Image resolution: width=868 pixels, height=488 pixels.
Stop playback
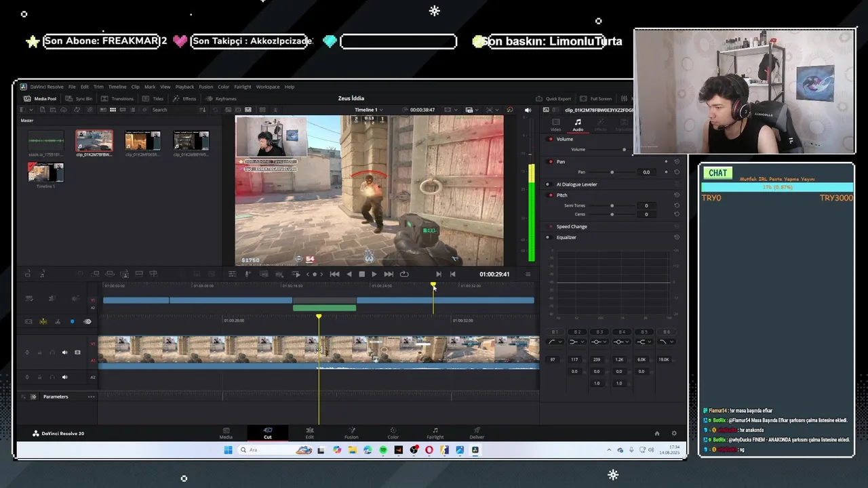361,274
